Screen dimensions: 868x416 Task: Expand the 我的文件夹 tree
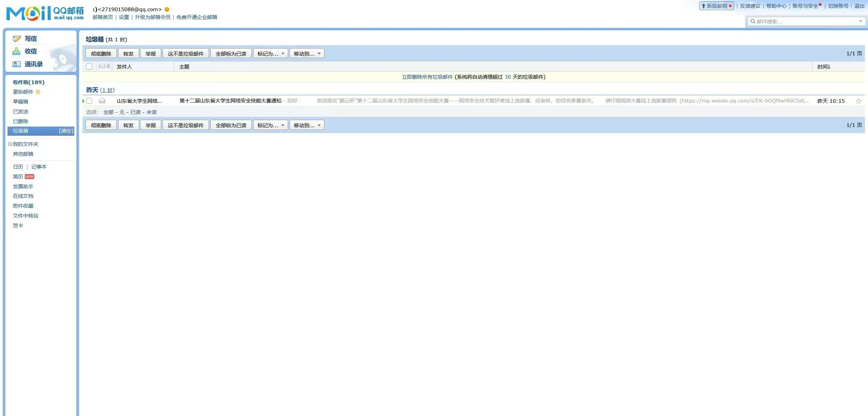coord(10,144)
